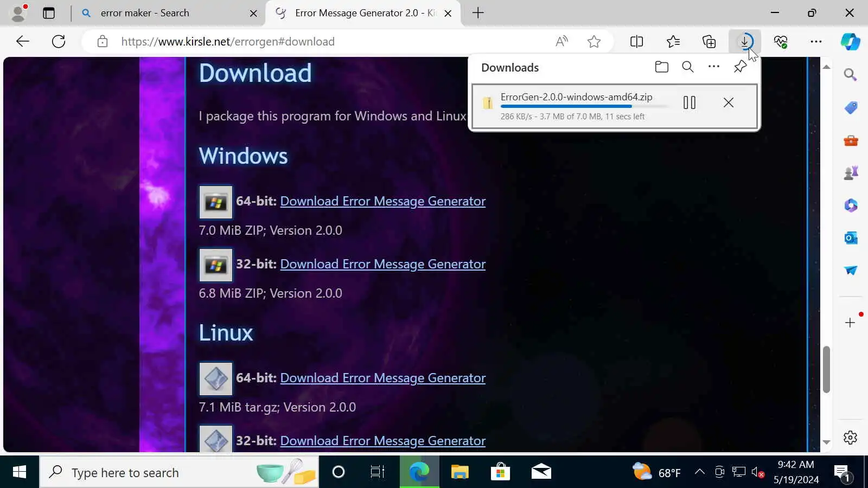Click ErrorGen-2.0.0-windows-amd64.zip file name
868x488 pixels.
pos(577,97)
